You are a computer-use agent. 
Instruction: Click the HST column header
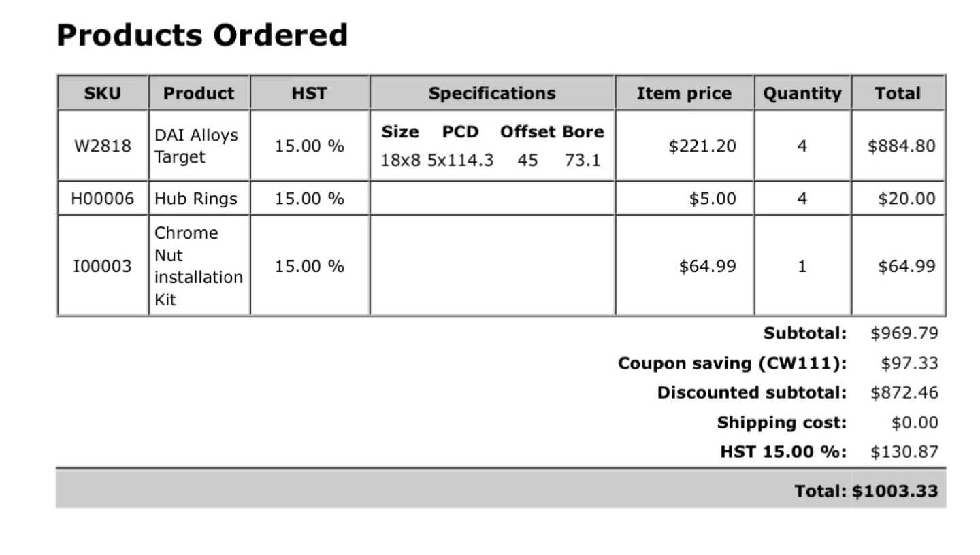click(x=310, y=93)
